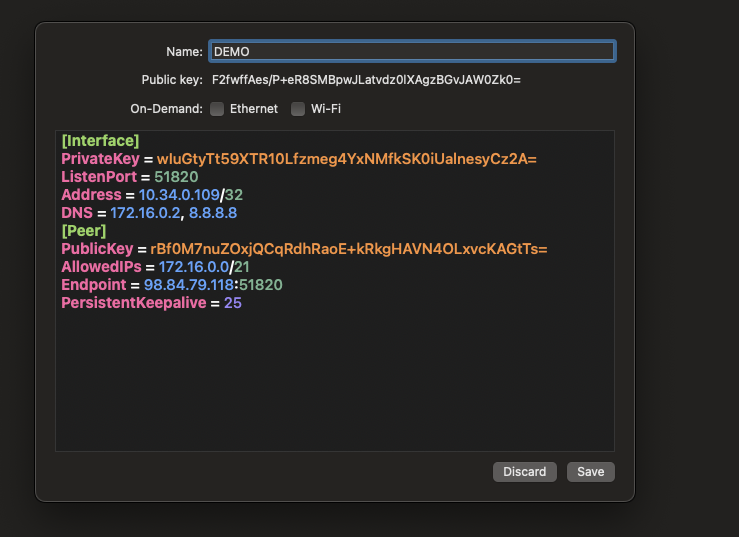Click the PersistentKeepalive value 25
Viewport: 739px width, 537px height.
[233, 303]
